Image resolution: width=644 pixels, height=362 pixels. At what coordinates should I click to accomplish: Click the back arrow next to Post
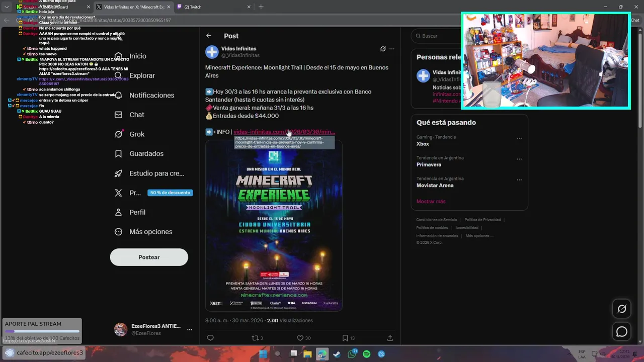(x=209, y=36)
